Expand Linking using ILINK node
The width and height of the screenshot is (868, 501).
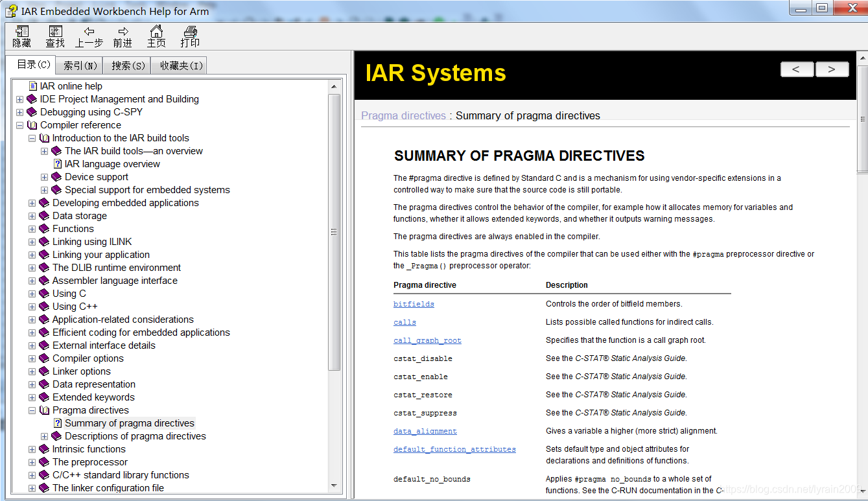click(32, 242)
